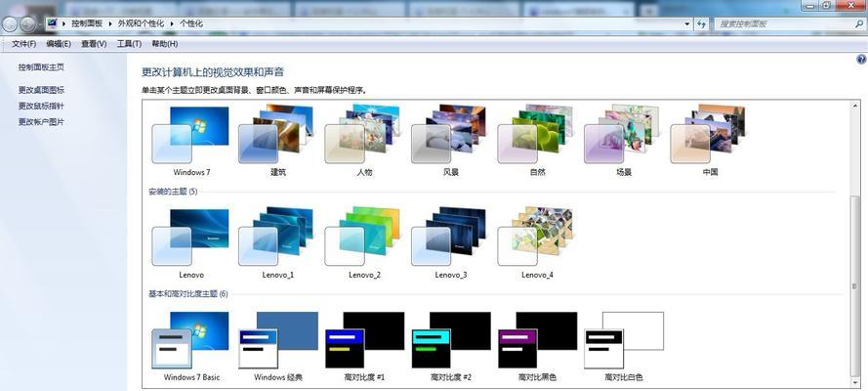Apply the Lenovo theme

pyautogui.click(x=191, y=243)
